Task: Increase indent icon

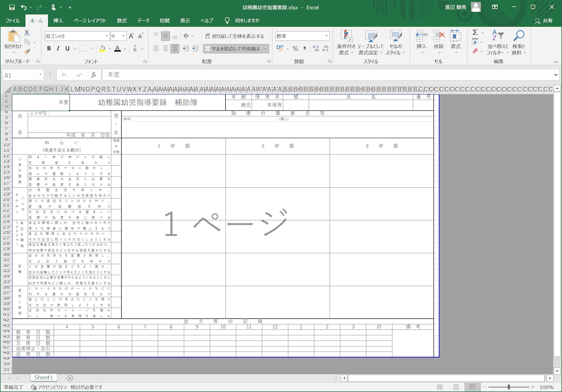Action: point(196,48)
